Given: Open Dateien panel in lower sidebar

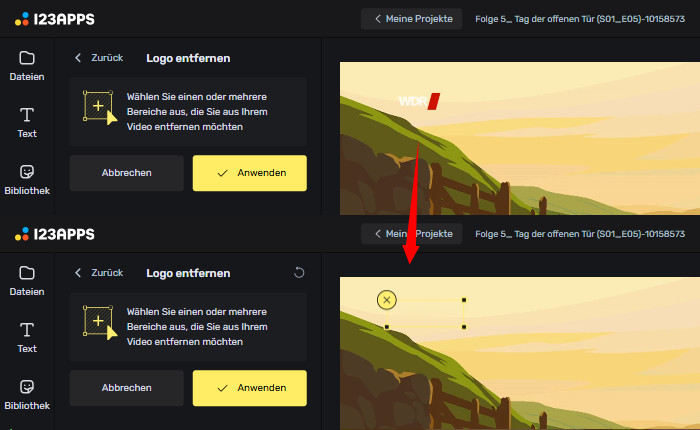Looking at the screenshot, I should click(27, 281).
